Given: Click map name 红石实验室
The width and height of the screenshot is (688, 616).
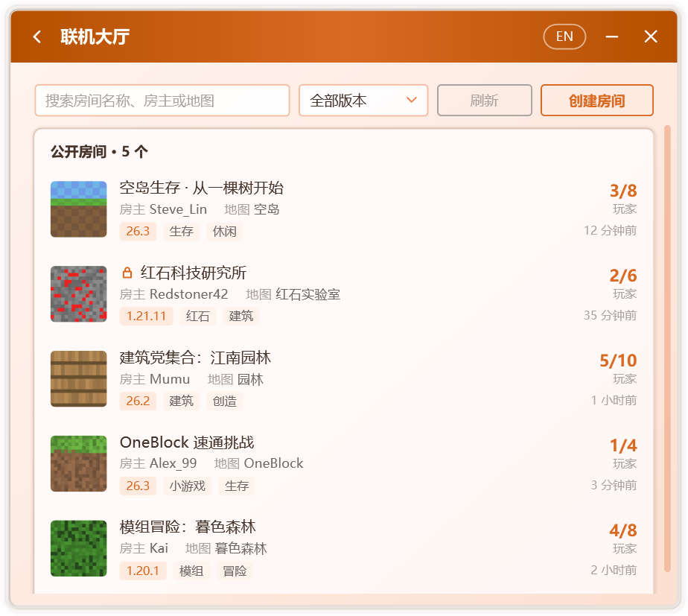Looking at the screenshot, I should coord(308,294).
